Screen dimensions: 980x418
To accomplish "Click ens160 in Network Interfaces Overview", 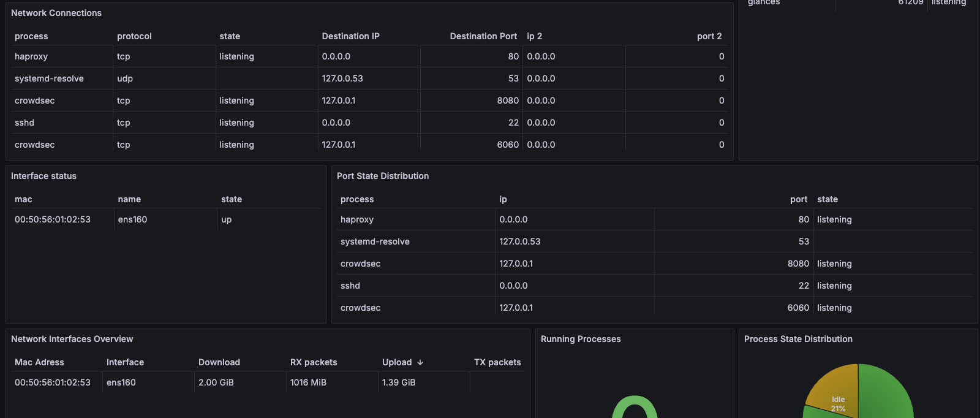I will click(121, 382).
